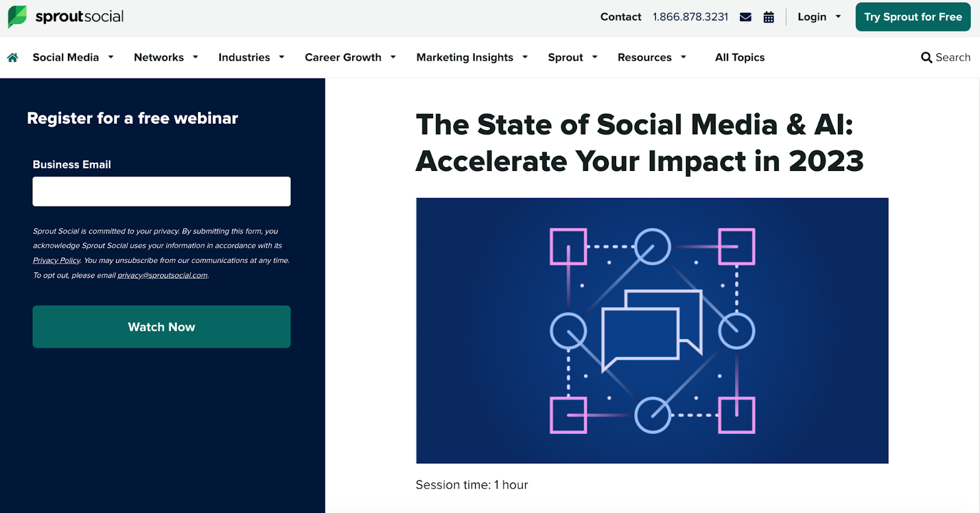
Task: Click the Watch Now button
Action: 162,327
